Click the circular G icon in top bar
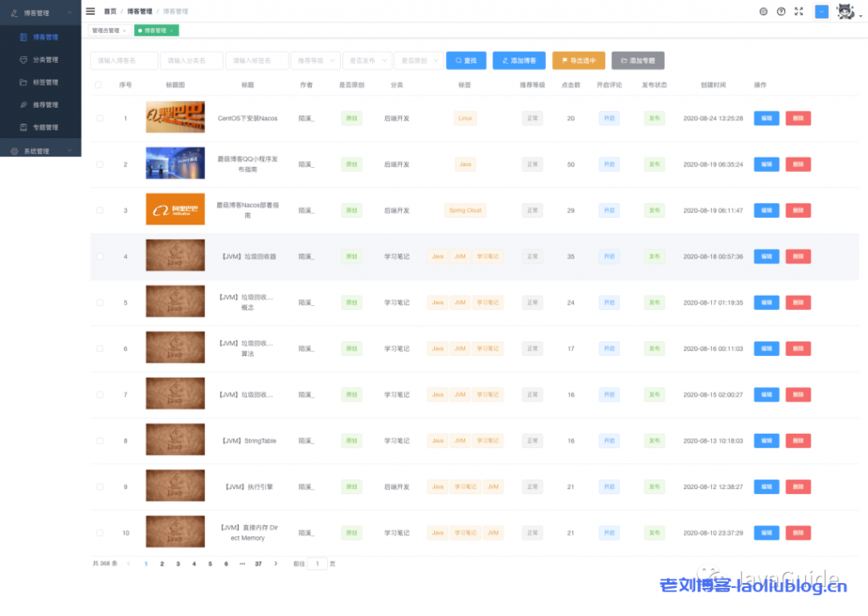Viewport: 868px width, 616px height. 762,12
